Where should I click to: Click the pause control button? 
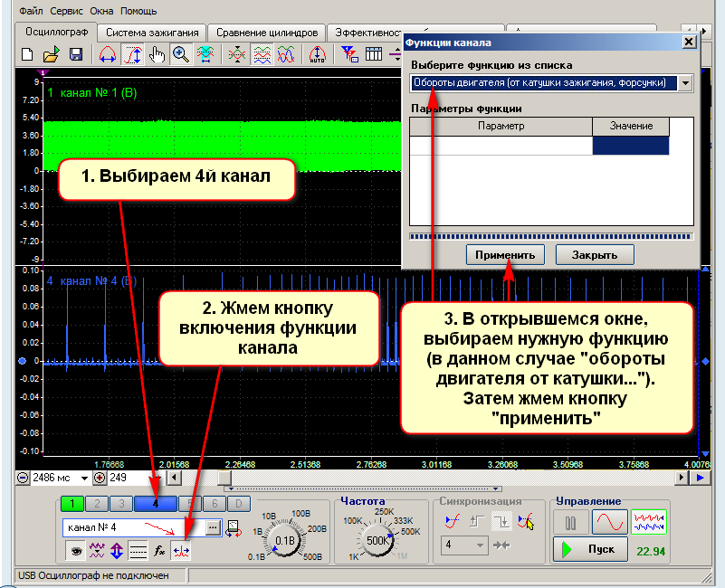(x=570, y=522)
